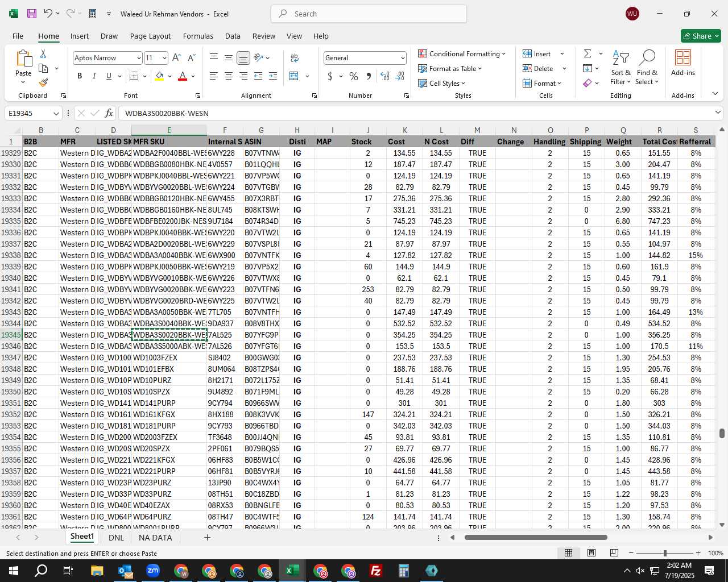Open Add-ins from the ribbon
The width and height of the screenshot is (728, 582).
pos(682,63)
